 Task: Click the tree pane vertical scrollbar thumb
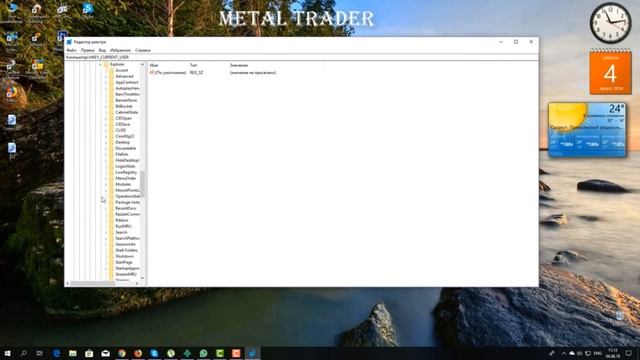[142, 183]
